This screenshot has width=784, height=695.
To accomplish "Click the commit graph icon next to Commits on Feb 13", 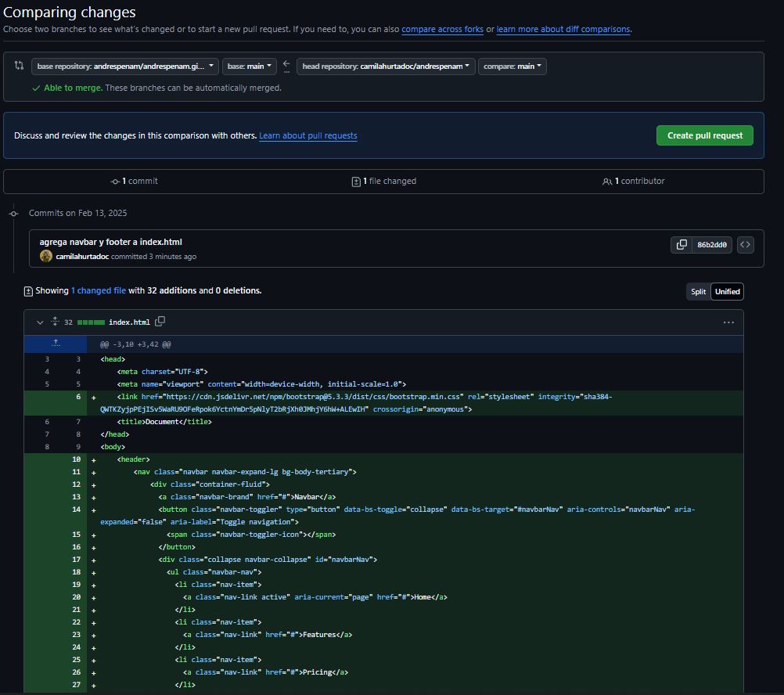I will pos(13,213).
